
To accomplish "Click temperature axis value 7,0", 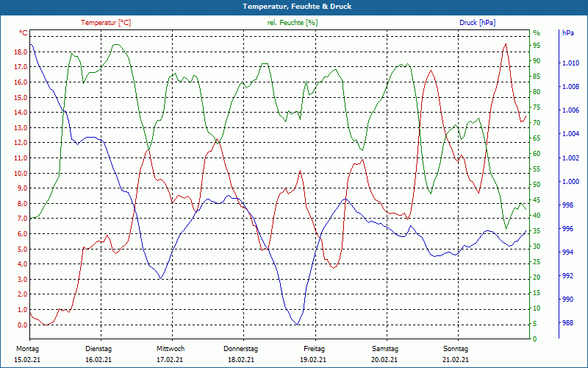I will click(22, 219).
